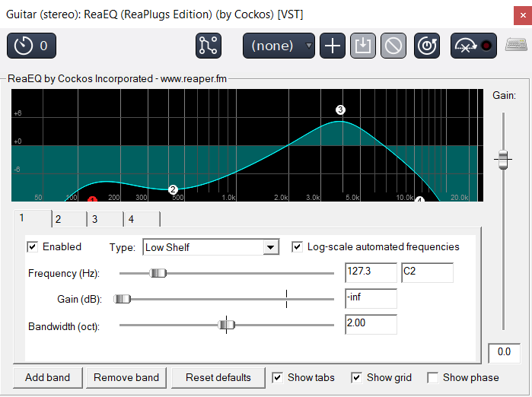Select band point 3 on EQ graph
The width and height of the screenshot is (532, 397).
(x=340, y=110)
